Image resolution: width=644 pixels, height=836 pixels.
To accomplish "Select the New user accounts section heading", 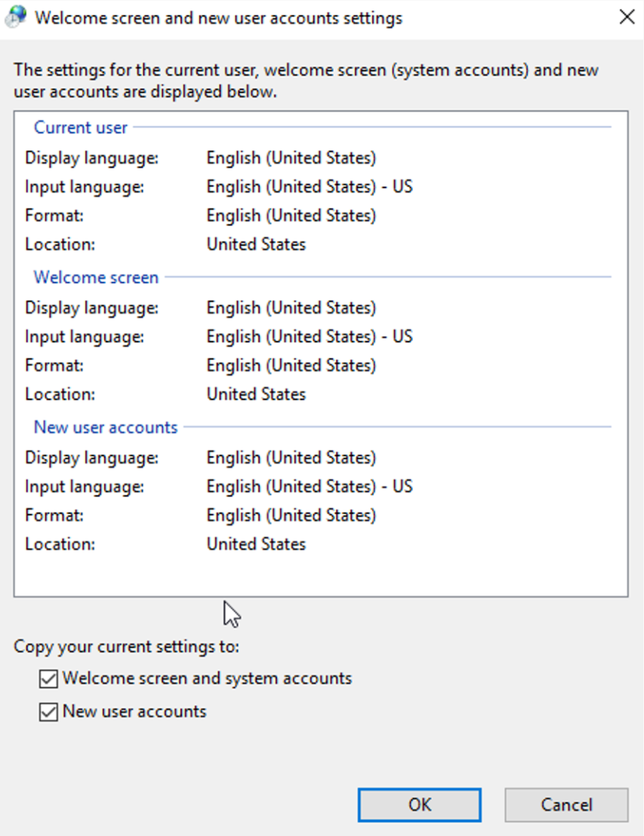I will point(105,427).
